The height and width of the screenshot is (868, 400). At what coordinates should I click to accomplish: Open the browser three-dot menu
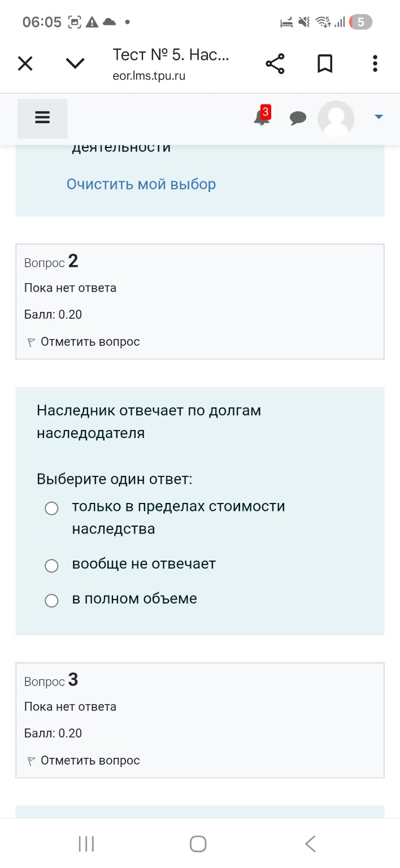tap(375, 63)
